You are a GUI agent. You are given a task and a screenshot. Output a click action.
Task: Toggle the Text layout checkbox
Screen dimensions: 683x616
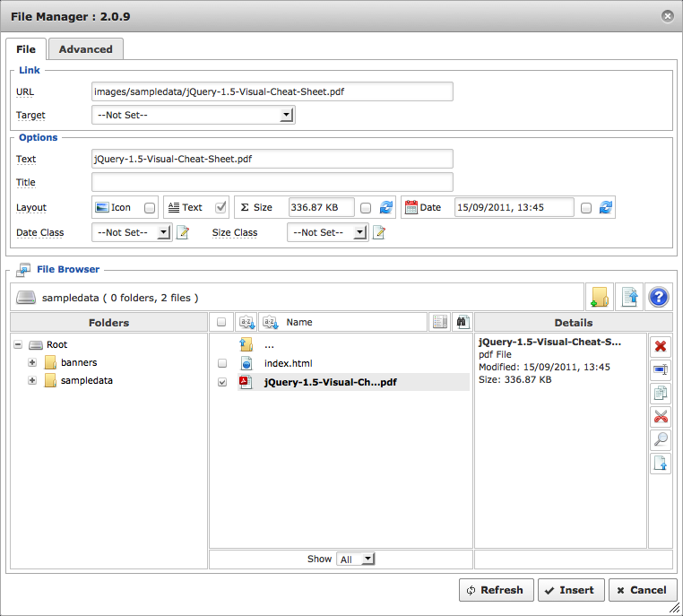(x=220, y=207)
